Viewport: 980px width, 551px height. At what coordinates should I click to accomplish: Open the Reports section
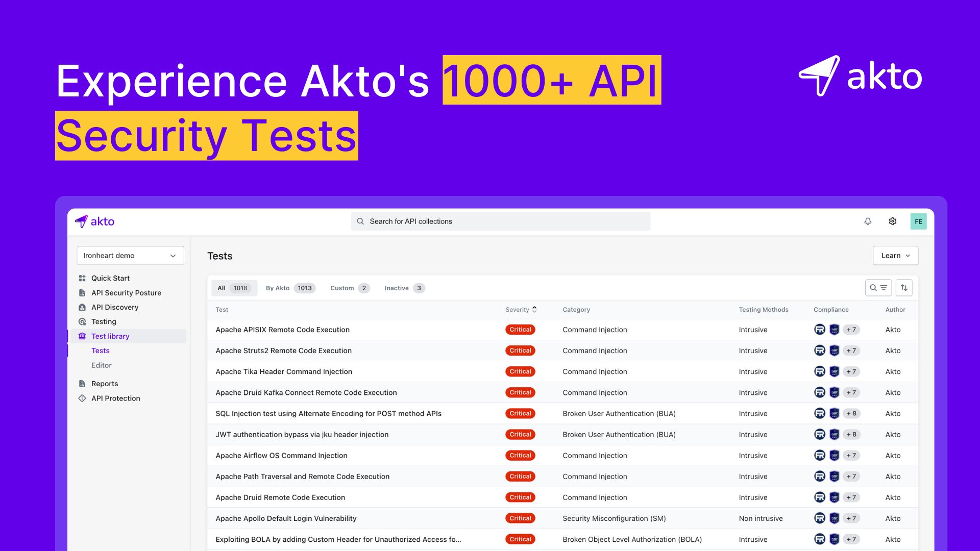[x=105, y=384]
